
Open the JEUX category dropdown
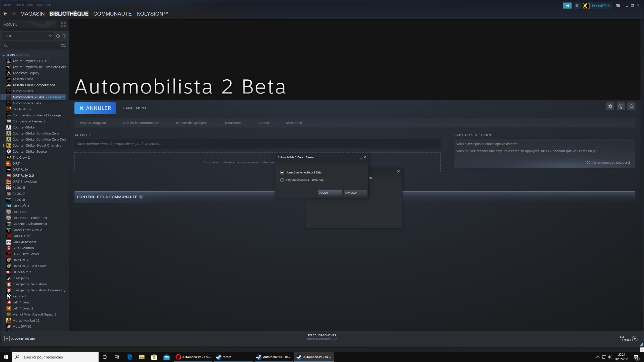coord(28,36)
